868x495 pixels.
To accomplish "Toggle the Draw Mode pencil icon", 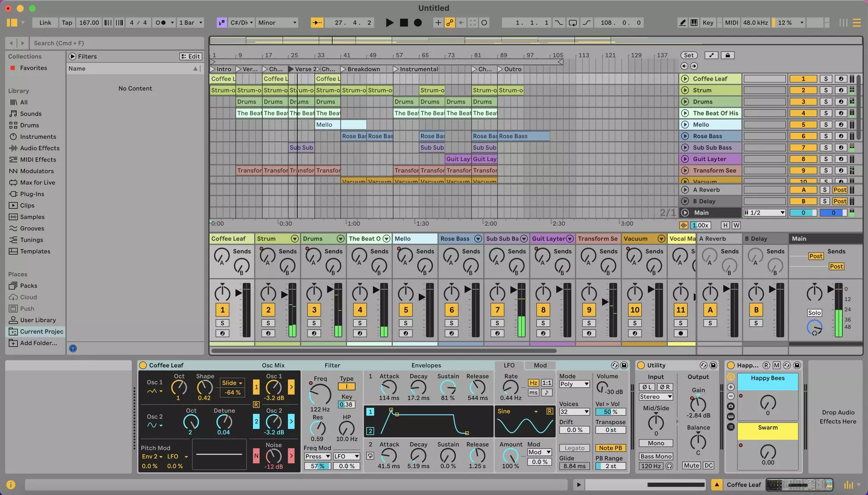I will point(682,22).
